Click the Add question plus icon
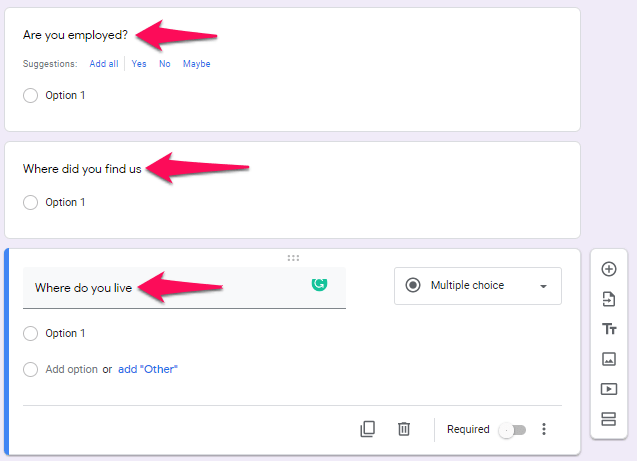This screenshot has height=461, width=637. point(608,269)
